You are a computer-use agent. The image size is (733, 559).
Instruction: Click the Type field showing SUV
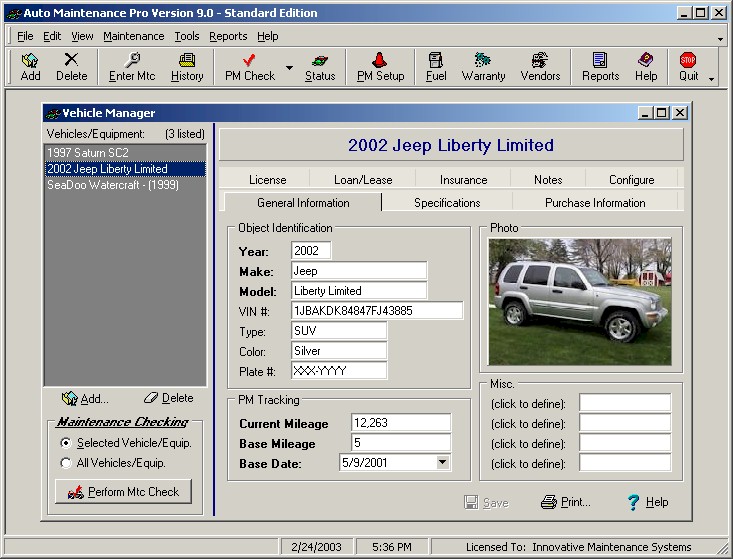[x=339, y=331]
